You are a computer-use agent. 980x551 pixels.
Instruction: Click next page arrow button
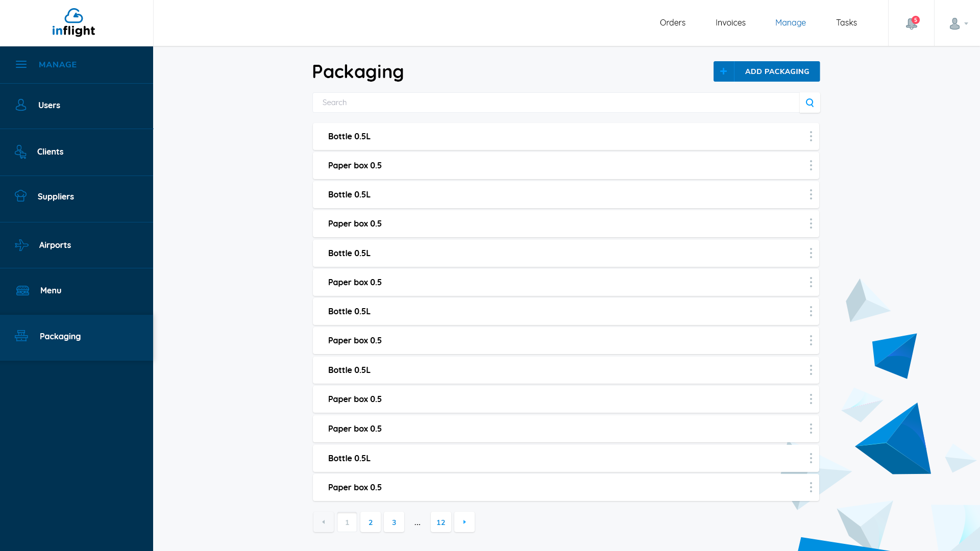(x=464, y=521)
